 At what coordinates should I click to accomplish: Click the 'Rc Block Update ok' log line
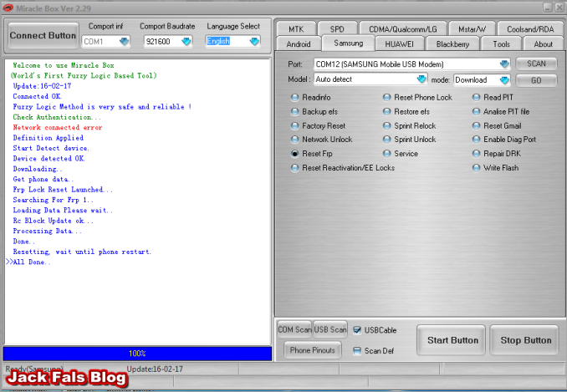tap(53, 221)
